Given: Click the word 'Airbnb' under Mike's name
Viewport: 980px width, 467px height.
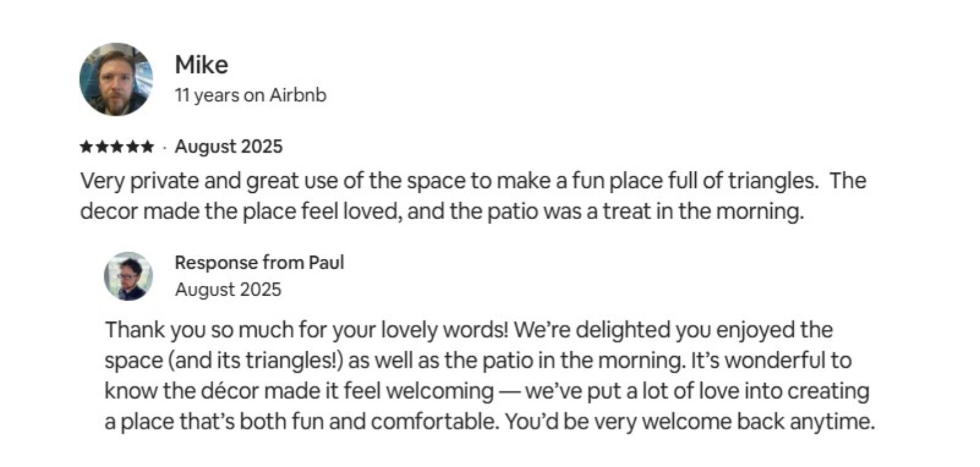Looking at the screenshot, I should (x=298, y=95).
